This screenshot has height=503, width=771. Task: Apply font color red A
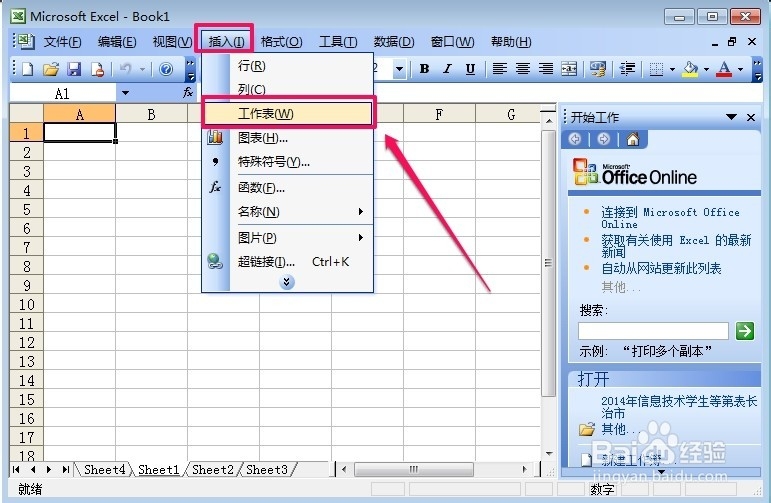click(x=724, y=69)
